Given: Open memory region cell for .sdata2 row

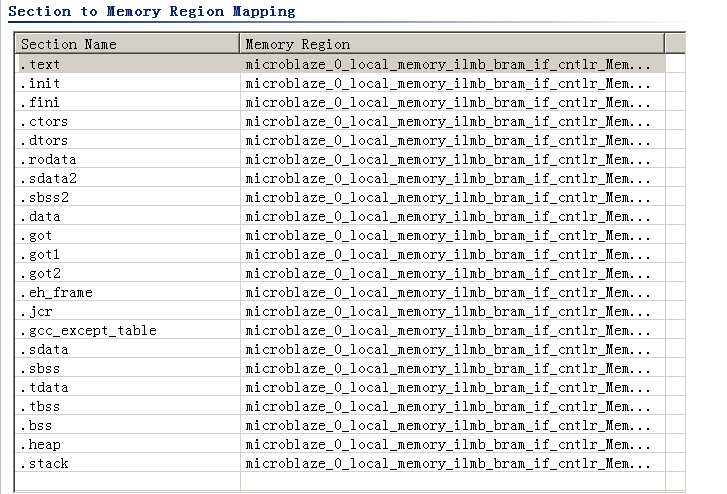Looking at the screenshot, I should [x=453, y=178].
